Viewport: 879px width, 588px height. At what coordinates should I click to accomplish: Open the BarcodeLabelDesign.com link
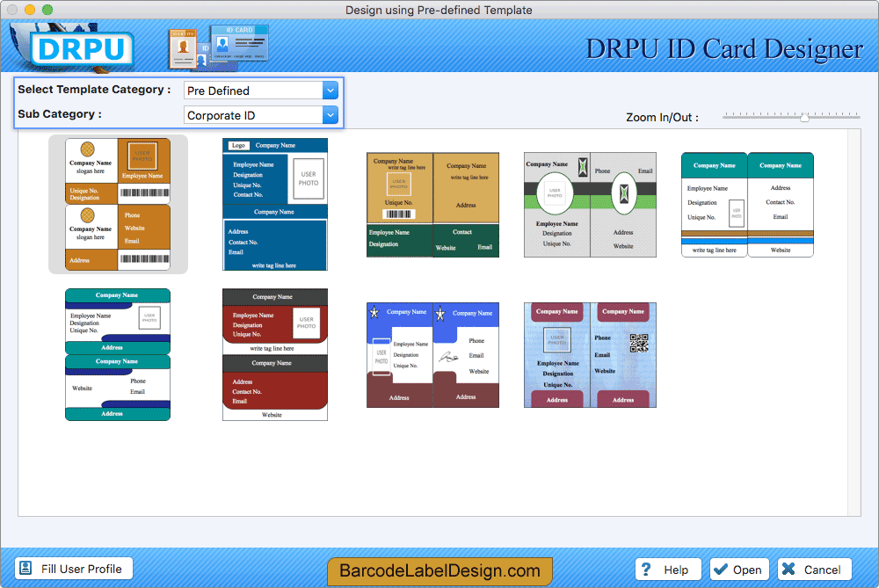440,570
